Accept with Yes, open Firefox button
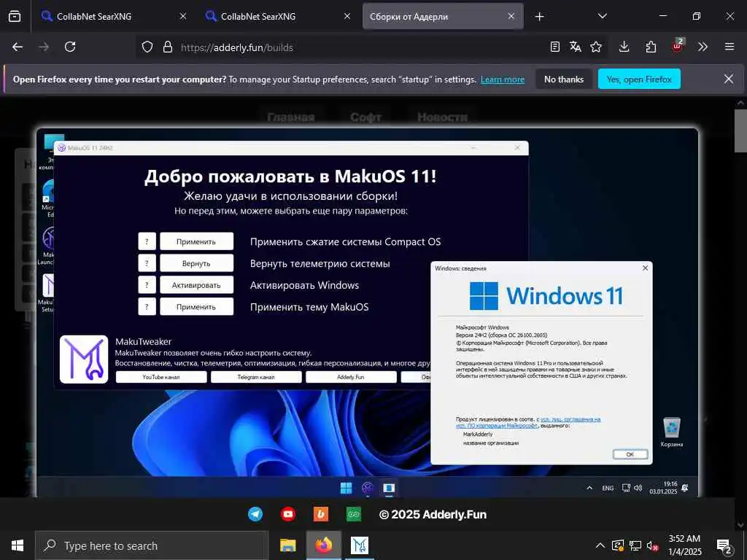This screenshot has width=747, height=560. point(639,79)
